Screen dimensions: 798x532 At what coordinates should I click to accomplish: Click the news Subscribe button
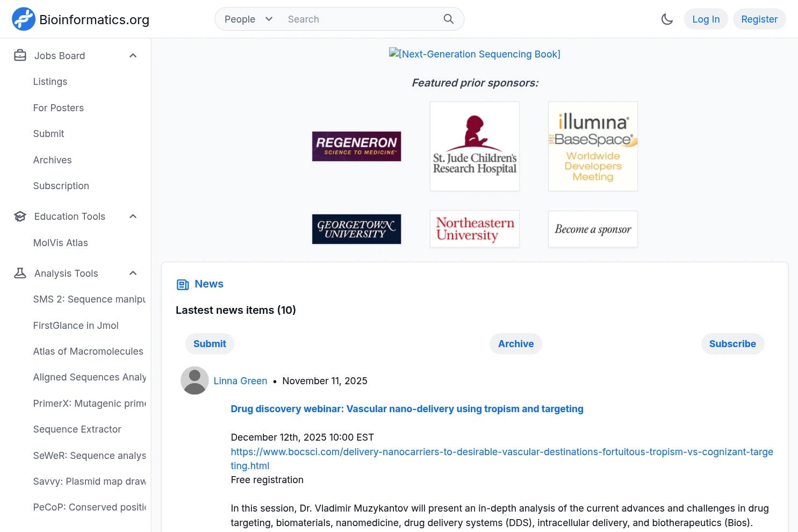tap(732, 344)
